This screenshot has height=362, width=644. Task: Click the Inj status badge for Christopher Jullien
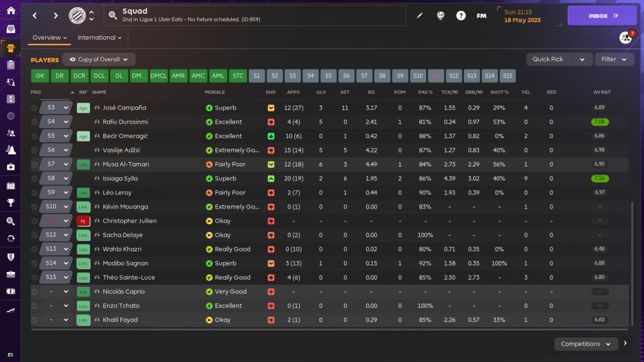pos(83,221)
